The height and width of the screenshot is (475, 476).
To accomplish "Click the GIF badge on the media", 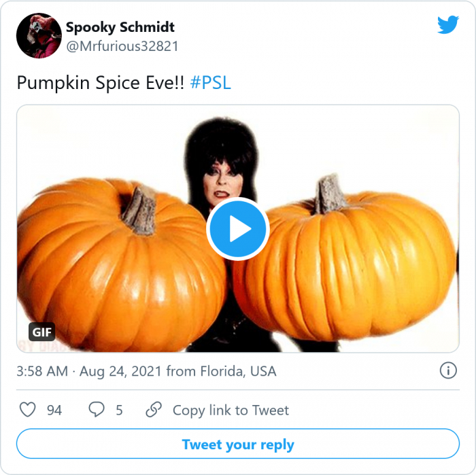I will pyautogui.click(x=41, y=333).
